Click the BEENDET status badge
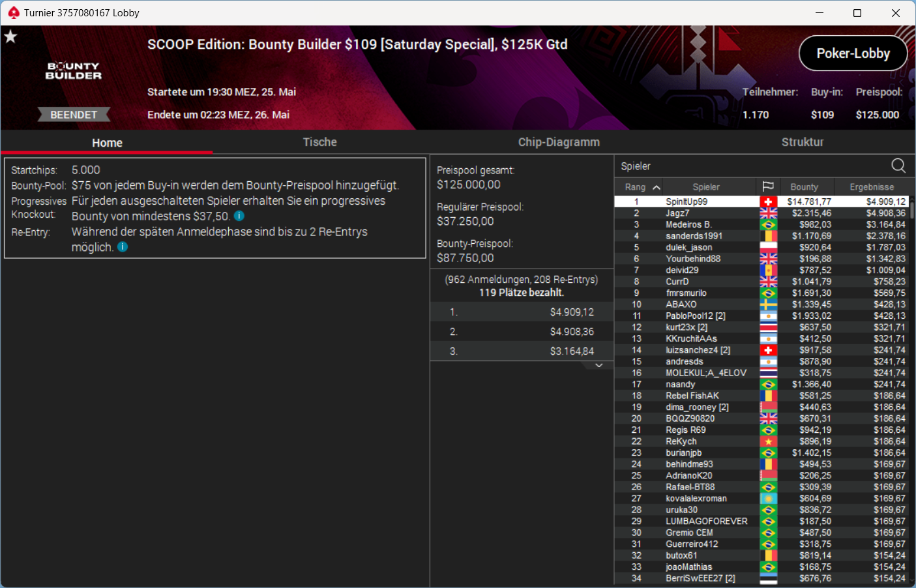The image size is (916, 588). click(x=74, y=115)
